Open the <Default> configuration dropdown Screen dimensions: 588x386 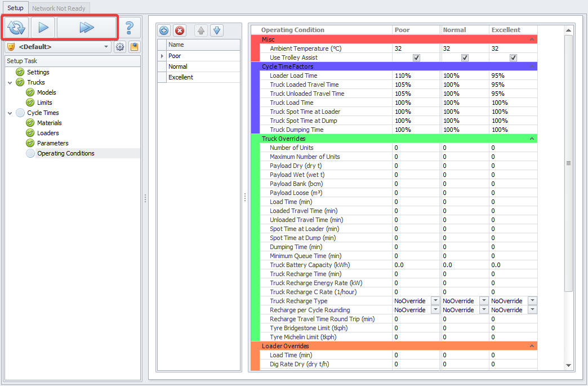107,47
